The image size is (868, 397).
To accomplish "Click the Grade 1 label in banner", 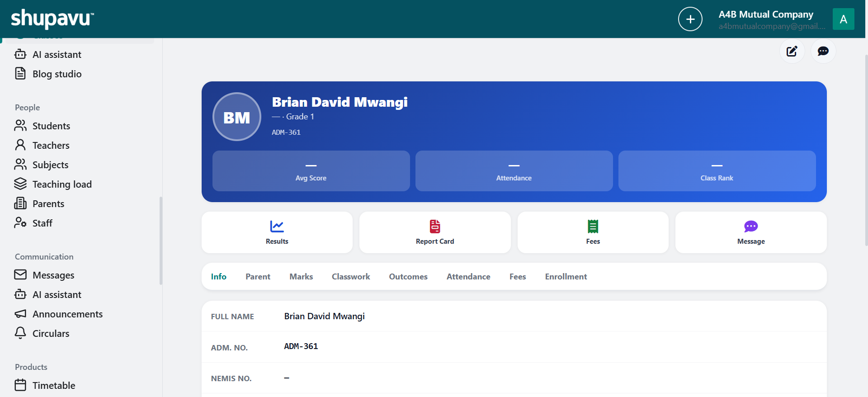I will click(x=300, y=117).
